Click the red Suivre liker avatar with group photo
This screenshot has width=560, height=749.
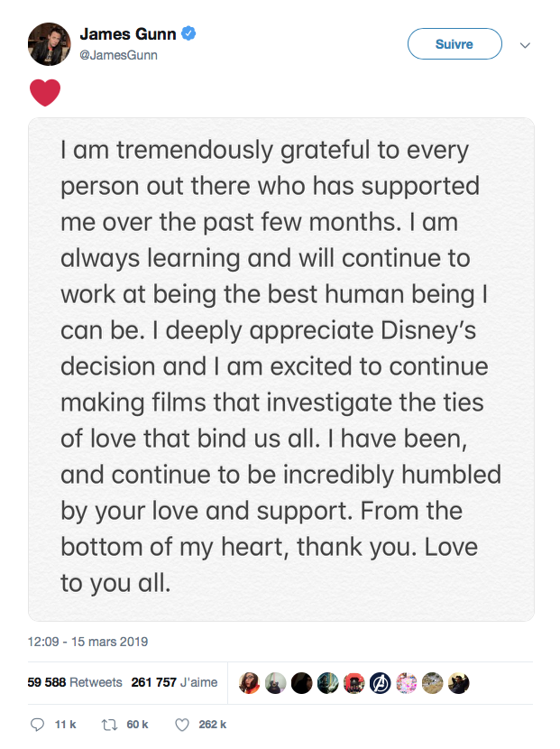(x=353, y=683)
